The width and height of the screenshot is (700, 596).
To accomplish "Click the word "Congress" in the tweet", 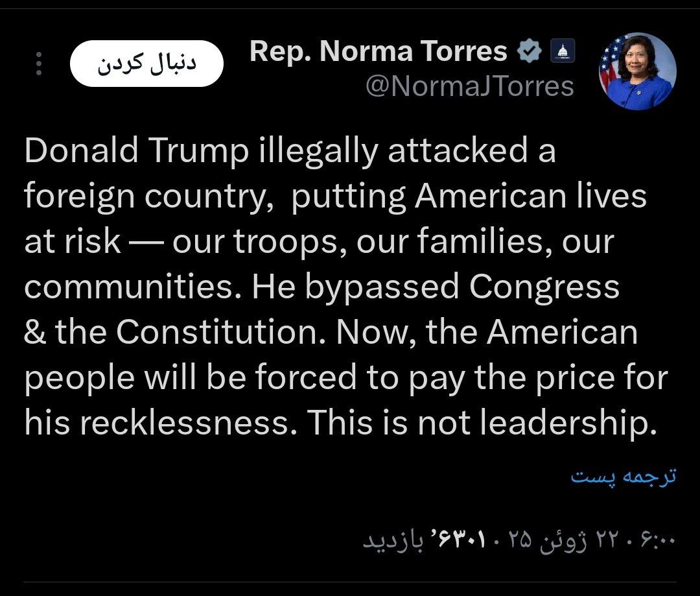I will click(x=544, y=287).
